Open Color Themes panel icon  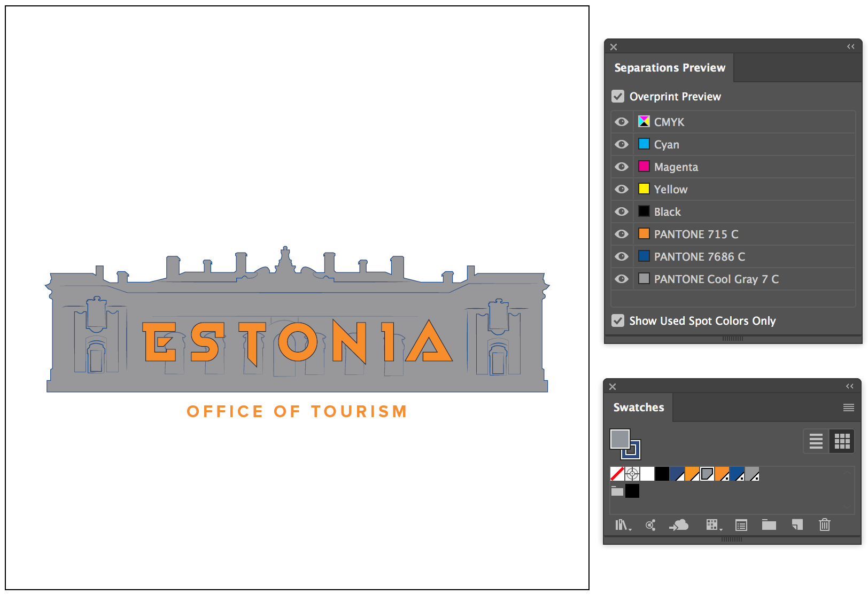click(650, 525)
